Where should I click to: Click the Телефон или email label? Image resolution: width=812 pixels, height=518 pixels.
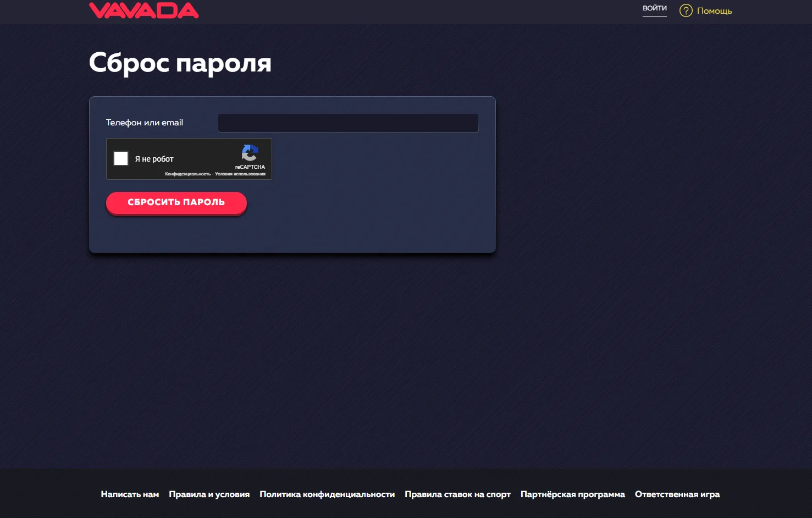tap(144, 123)
